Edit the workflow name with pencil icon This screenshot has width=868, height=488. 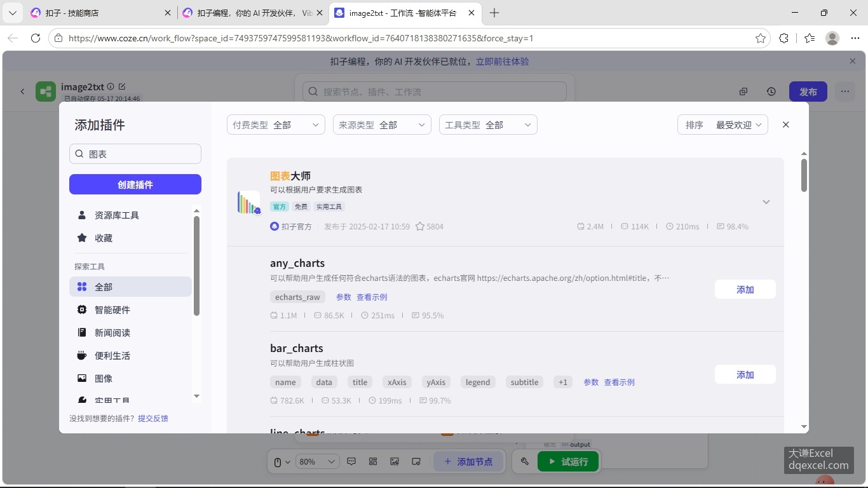pos(122,86)
